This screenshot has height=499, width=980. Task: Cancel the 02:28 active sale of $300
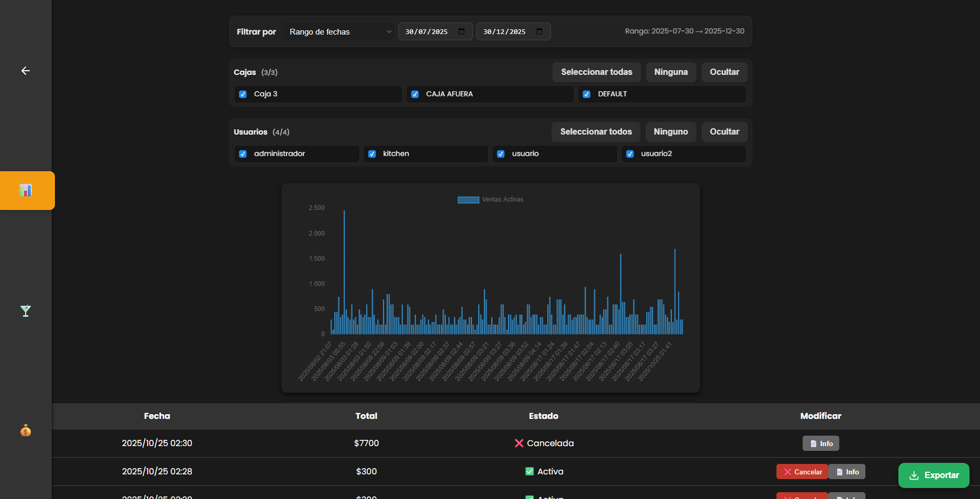pyautogui.click(x=802, y=472)
